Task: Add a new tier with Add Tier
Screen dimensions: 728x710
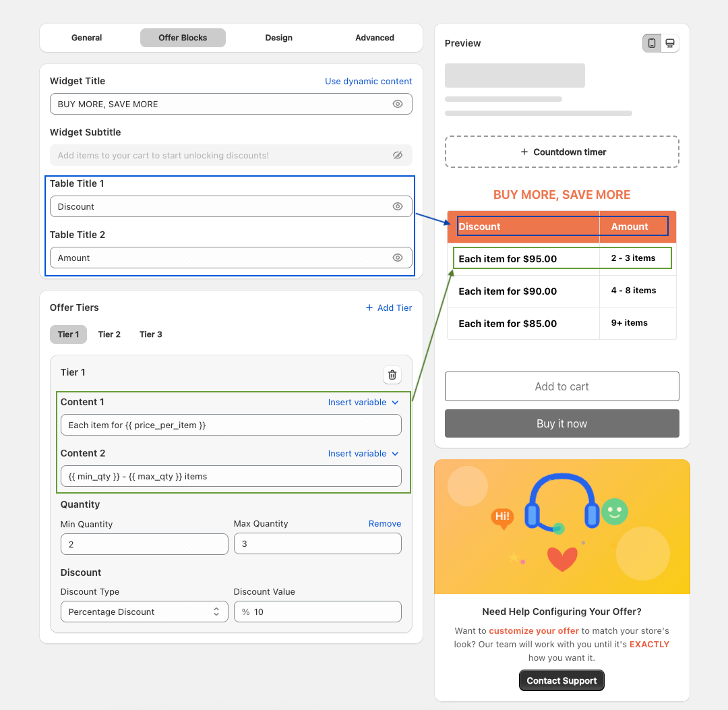Action: click(388, 307)
